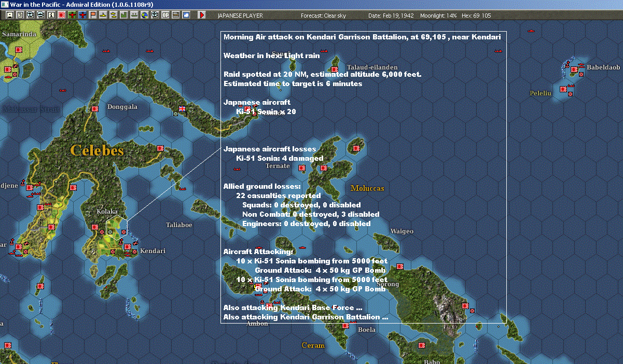Click the JAPANESE PLAYER label
The height and width of the screenshot is (364, 623).
[240, 16]
